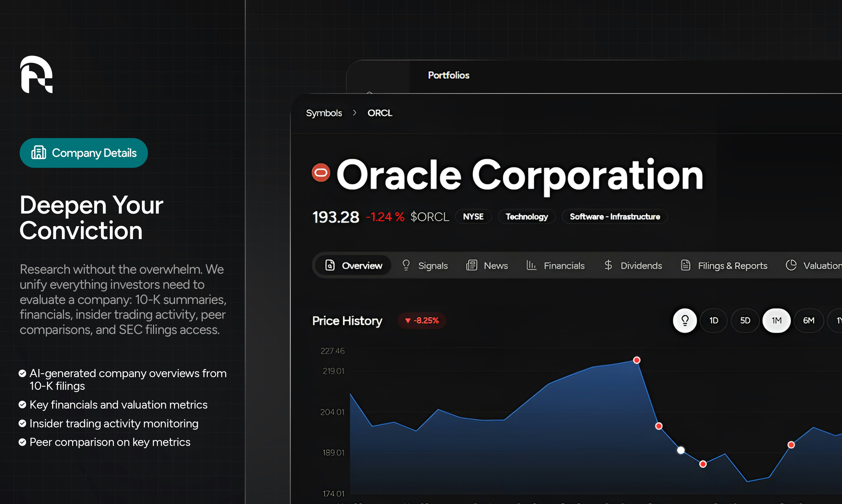The width and height of the screenshot is (842, 504).
Task: Click the Financials bar-chart icon
Action: pyautogui.click(x=531, y=265)
